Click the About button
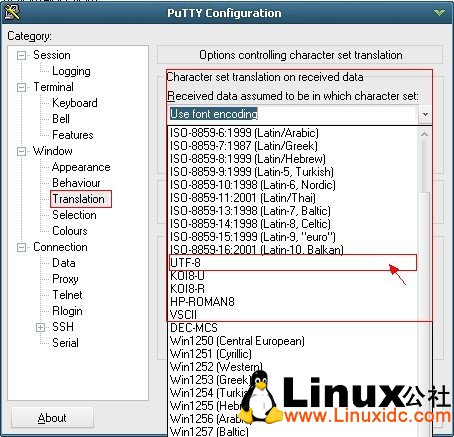454x437 pixels. (x=52, y=418)
